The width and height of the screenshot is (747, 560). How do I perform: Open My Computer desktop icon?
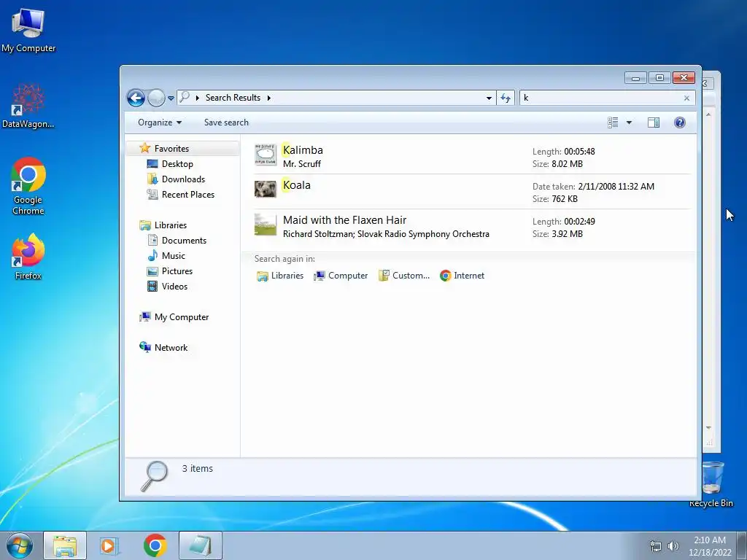28,31
